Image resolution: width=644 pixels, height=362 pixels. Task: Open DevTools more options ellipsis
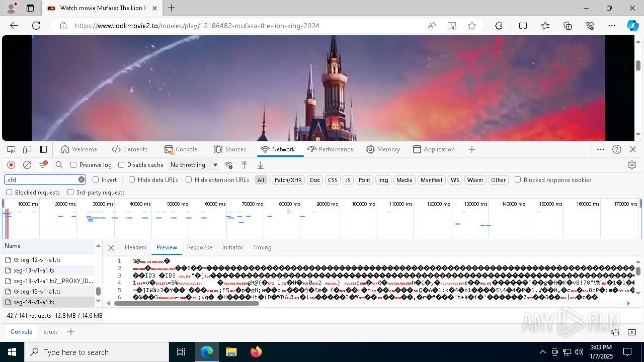pos(601,149)
